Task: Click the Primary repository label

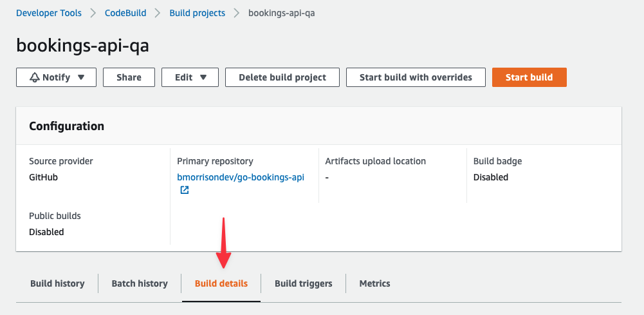Action: [216, 161]
